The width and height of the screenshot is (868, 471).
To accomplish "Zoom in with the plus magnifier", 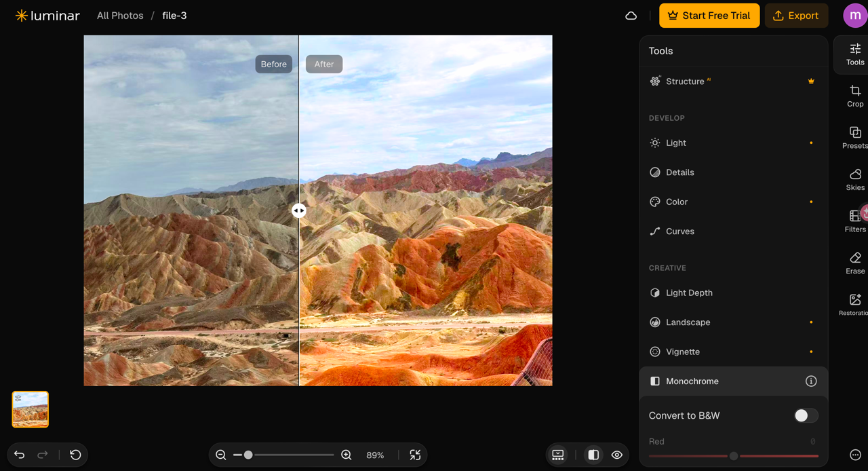I will (x=346, y=455).
